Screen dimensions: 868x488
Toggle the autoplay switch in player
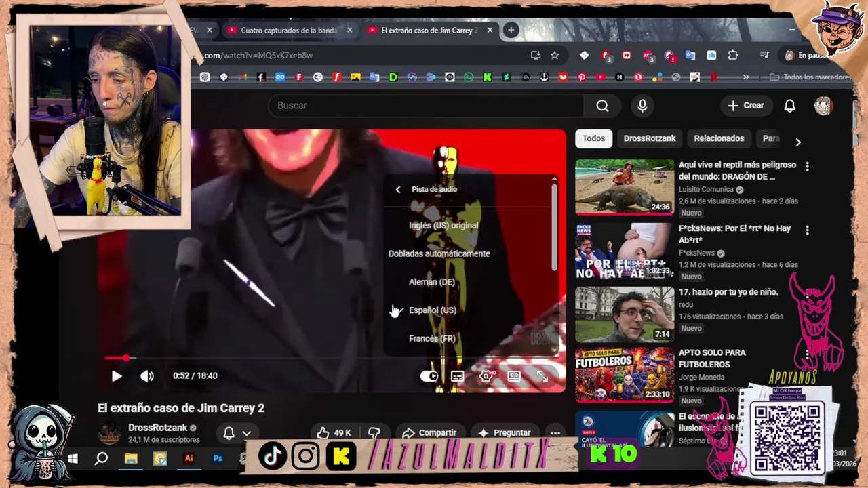(x=429, y=376)
